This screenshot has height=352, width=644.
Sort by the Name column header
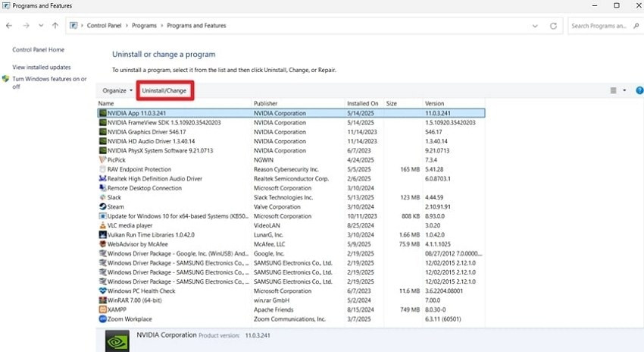click(x=174, y=104)
